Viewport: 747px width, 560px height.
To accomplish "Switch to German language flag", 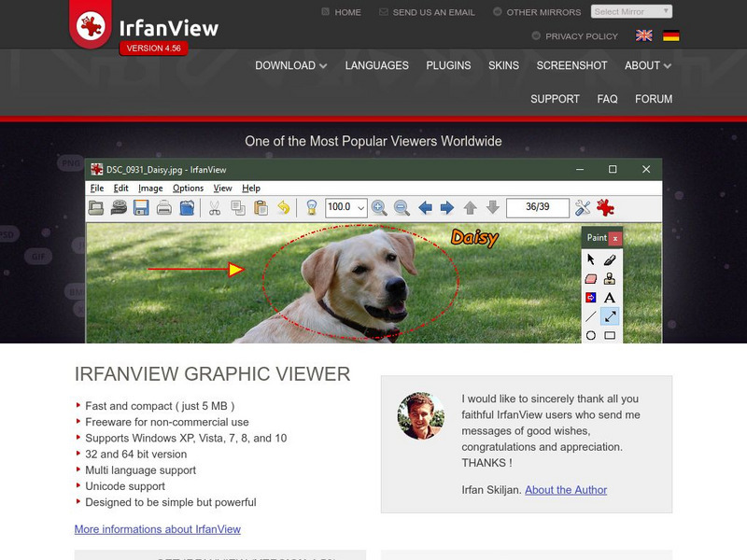I will [670, 35].
